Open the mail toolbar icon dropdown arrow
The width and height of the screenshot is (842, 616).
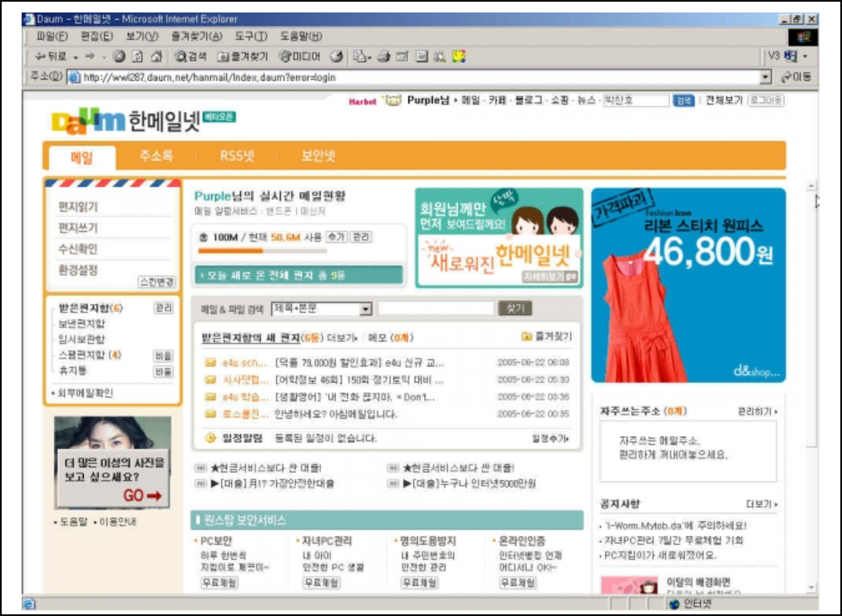[369, 57]
